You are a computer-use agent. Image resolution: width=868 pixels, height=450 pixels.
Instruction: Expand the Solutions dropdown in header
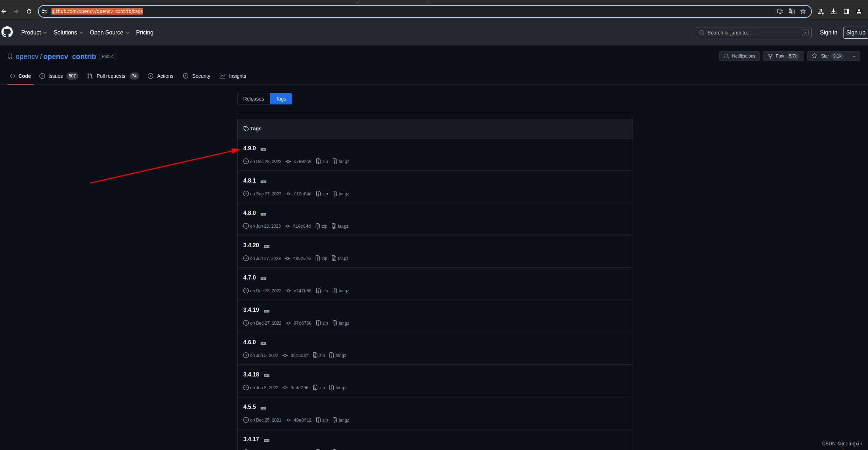coord(68,32)
